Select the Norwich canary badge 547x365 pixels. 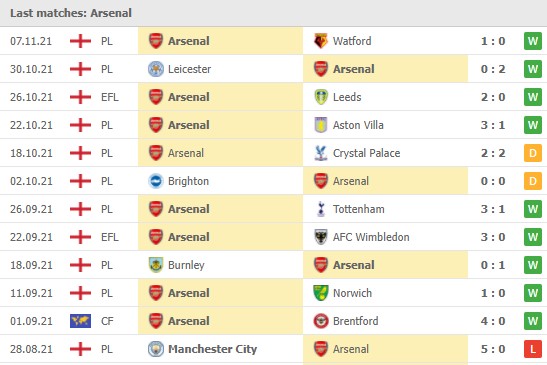click(321, 293)
